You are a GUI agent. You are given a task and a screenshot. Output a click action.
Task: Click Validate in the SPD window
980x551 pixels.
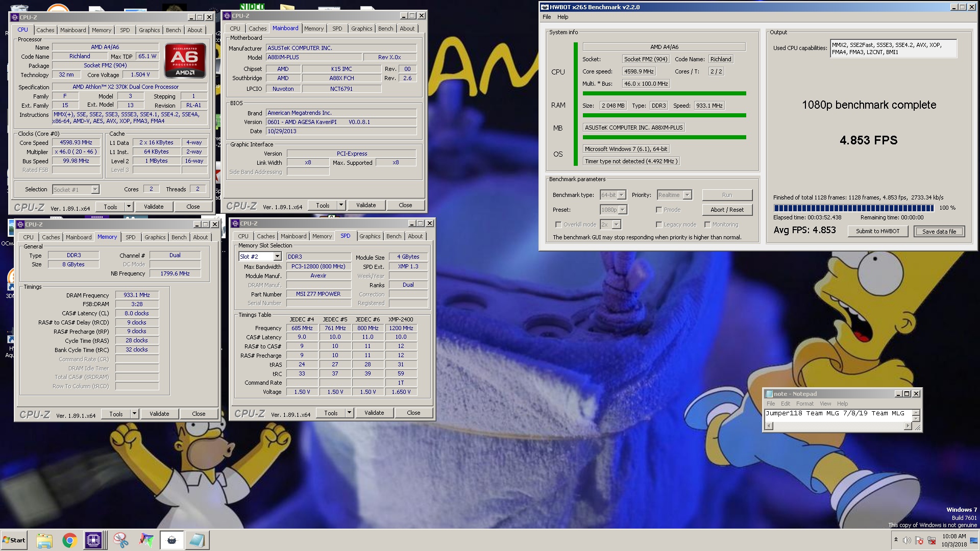tap(374, 413)
